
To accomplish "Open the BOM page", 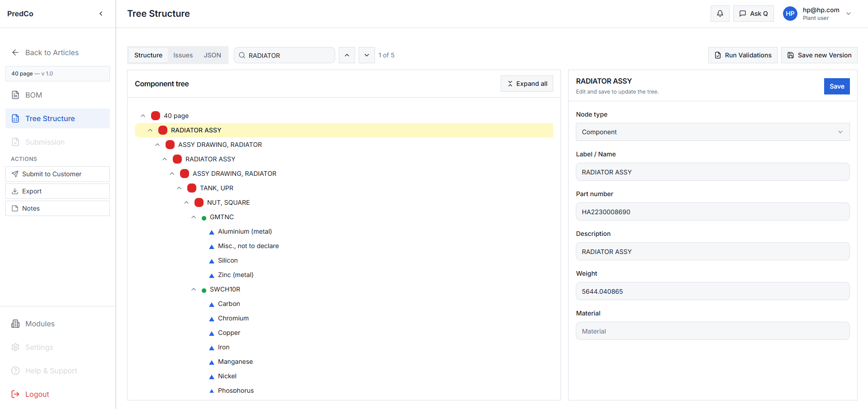I will click(x=57, y=95).
